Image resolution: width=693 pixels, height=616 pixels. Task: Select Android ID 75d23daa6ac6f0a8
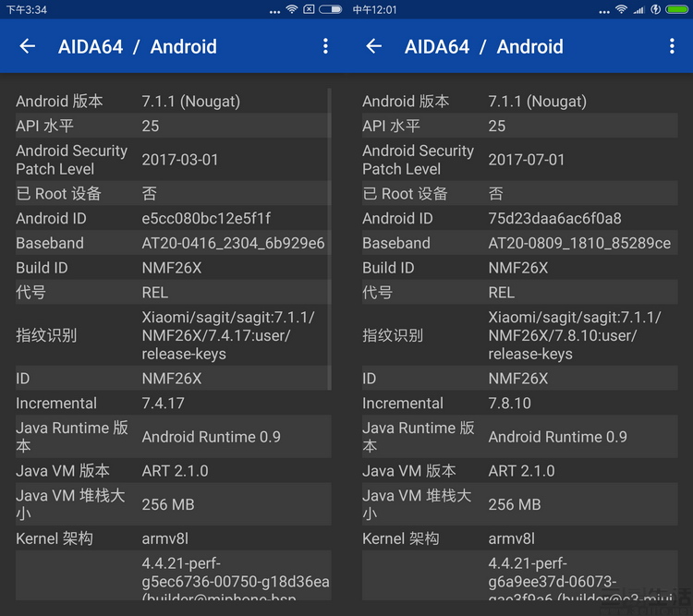(x=554, y=218)
